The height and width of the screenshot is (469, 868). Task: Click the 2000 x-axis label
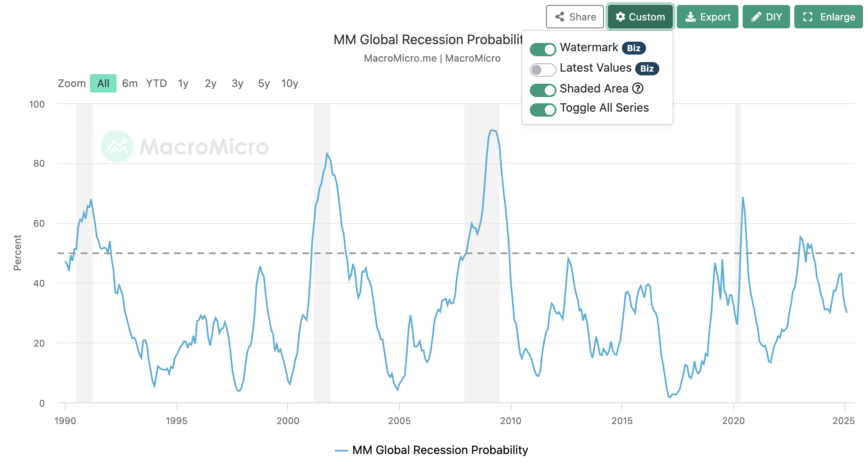(288, 421)
